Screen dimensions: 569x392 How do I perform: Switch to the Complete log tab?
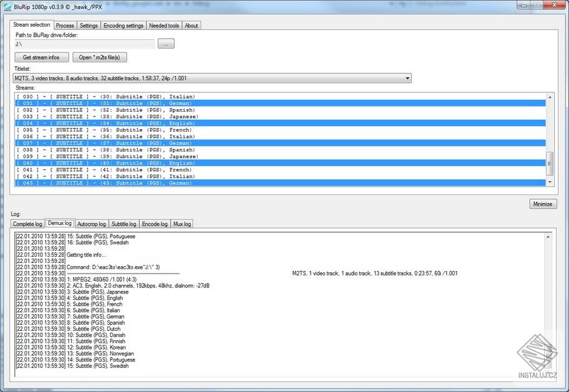(x=27, y=224)
